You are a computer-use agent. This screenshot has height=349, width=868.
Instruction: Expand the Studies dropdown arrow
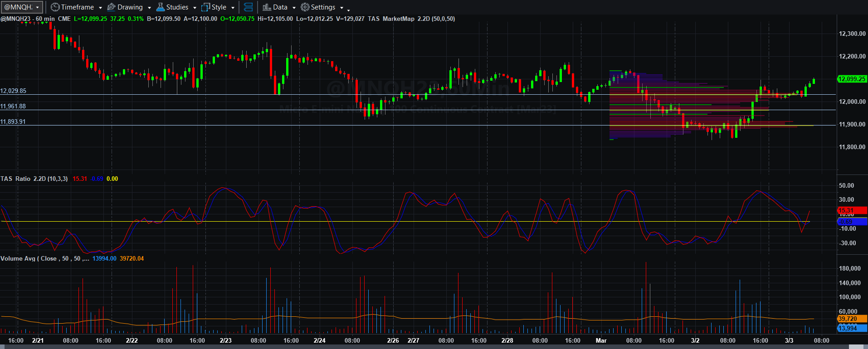tap(195, 8)
